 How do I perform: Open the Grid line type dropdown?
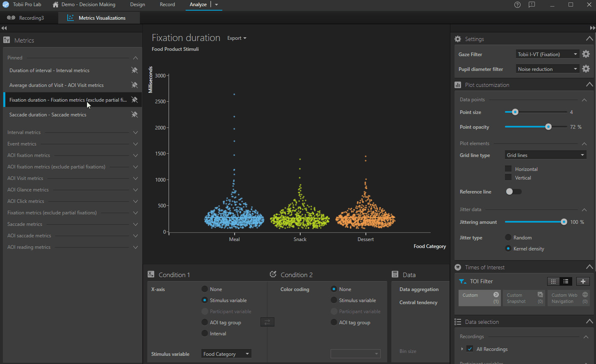coord(545,155)
